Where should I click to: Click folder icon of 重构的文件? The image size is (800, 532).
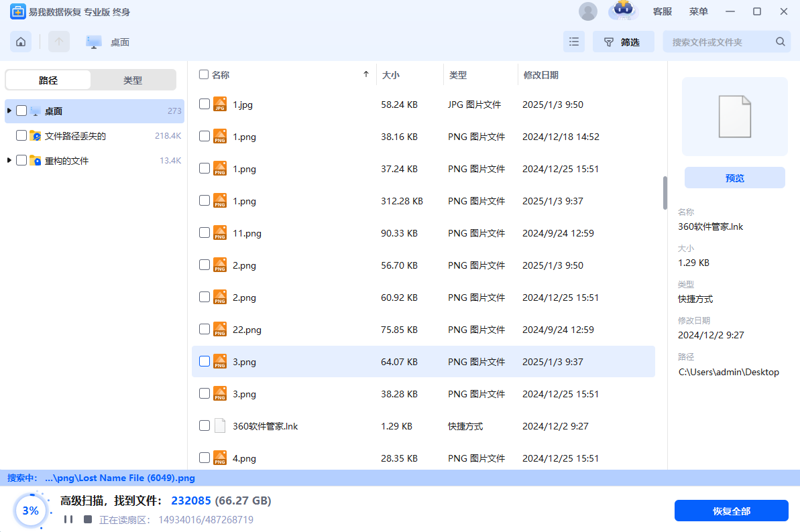(x=35, y=161)
